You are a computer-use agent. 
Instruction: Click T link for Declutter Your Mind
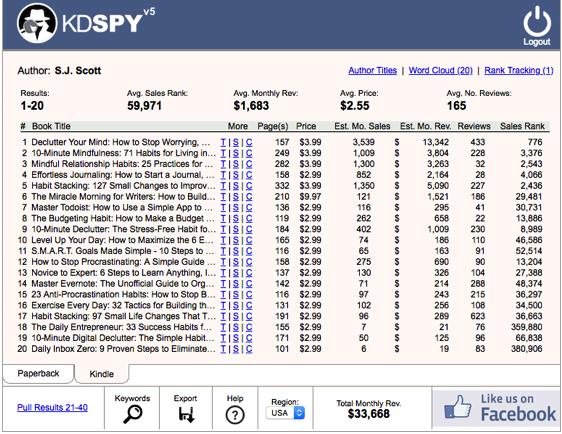point(223,142)
